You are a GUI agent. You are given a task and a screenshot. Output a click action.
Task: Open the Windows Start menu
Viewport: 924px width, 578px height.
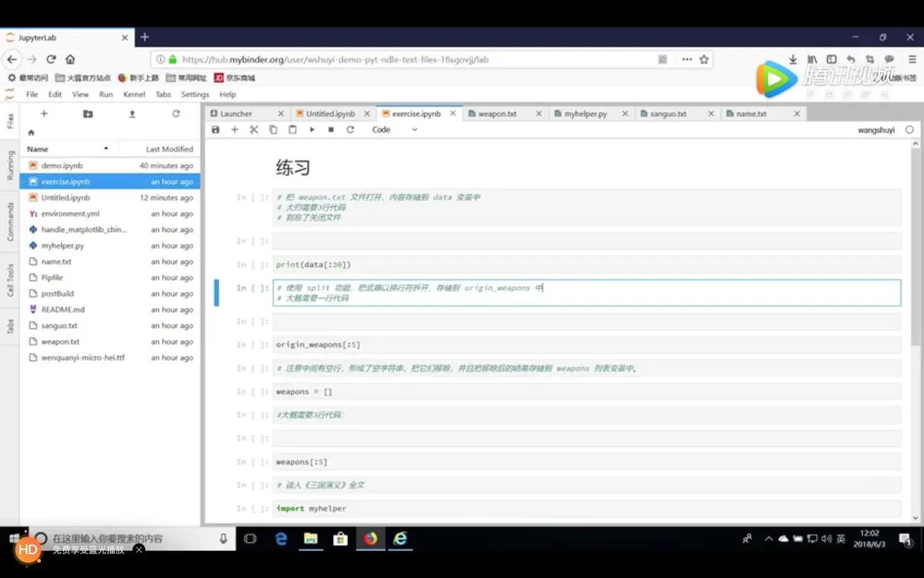[15, 538]
